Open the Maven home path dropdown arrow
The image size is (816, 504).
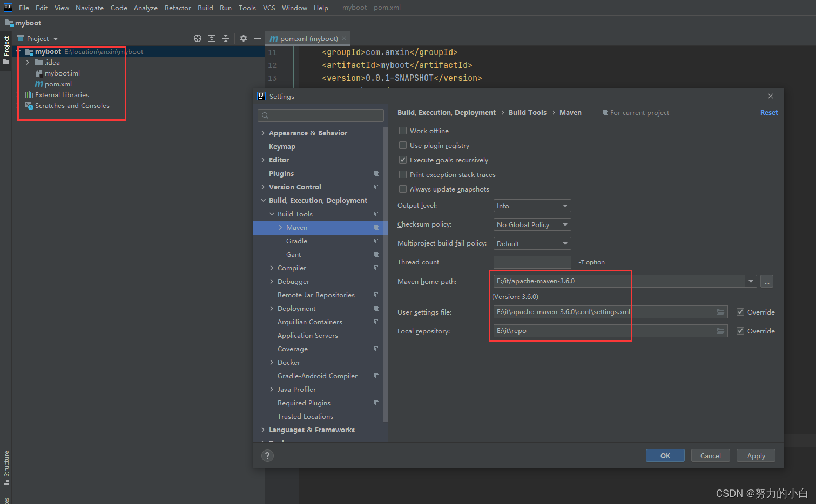click(751, 281)
